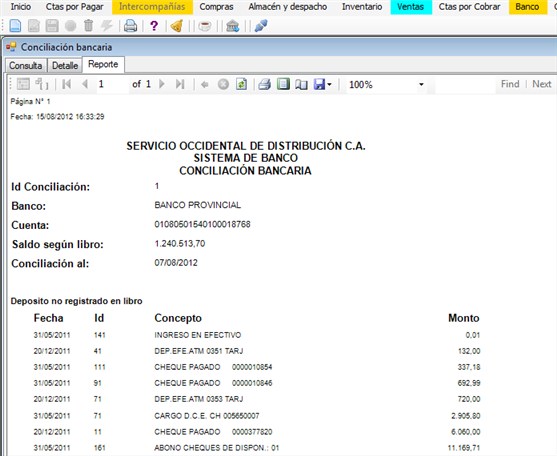Screen dimensions: 557x456
Task: Open the Banco menu
Action: [527, 7]
